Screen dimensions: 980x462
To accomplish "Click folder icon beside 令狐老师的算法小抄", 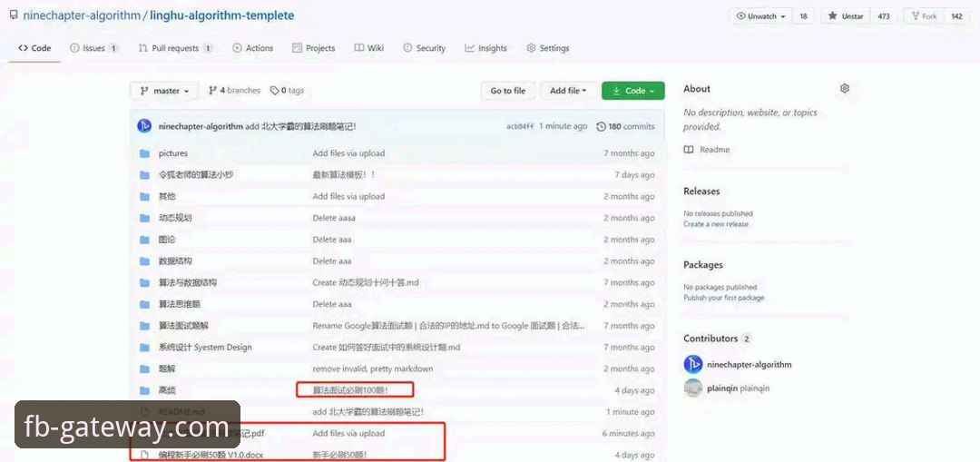I will [x=145, y=175].
